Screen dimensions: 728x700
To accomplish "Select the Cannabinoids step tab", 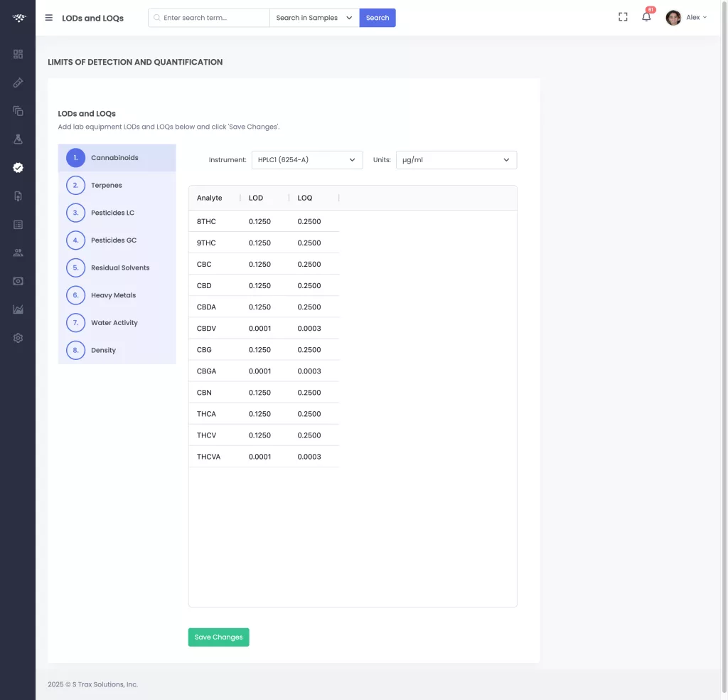I will pyautogui.click(x=117, y=158).
